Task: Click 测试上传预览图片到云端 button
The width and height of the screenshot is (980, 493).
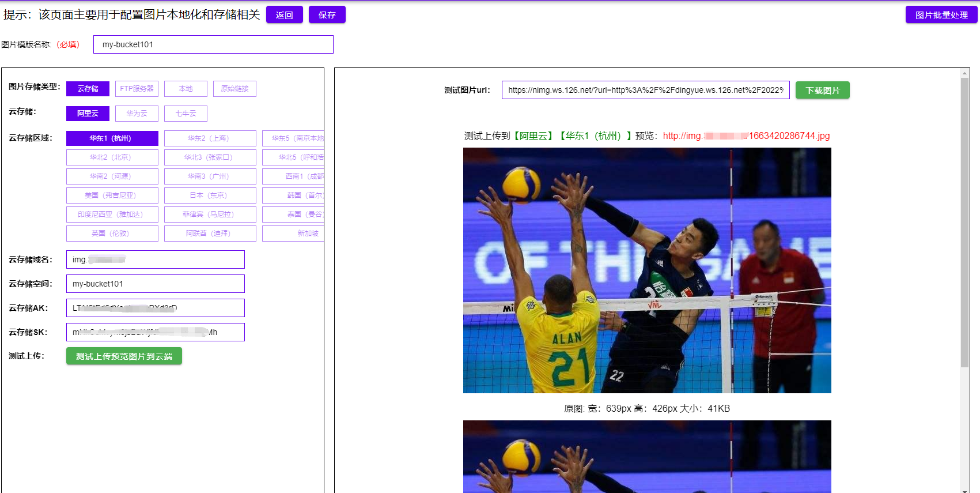Action: pos(124,356)
